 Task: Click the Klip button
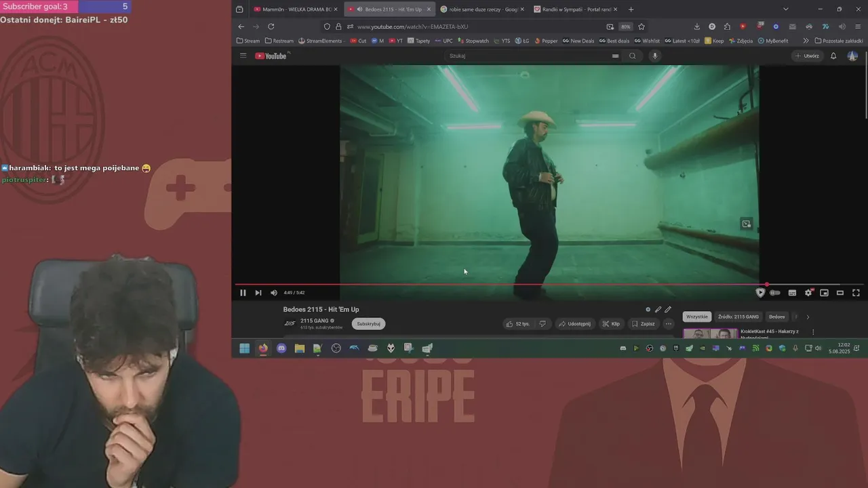(x=611, y=324)
